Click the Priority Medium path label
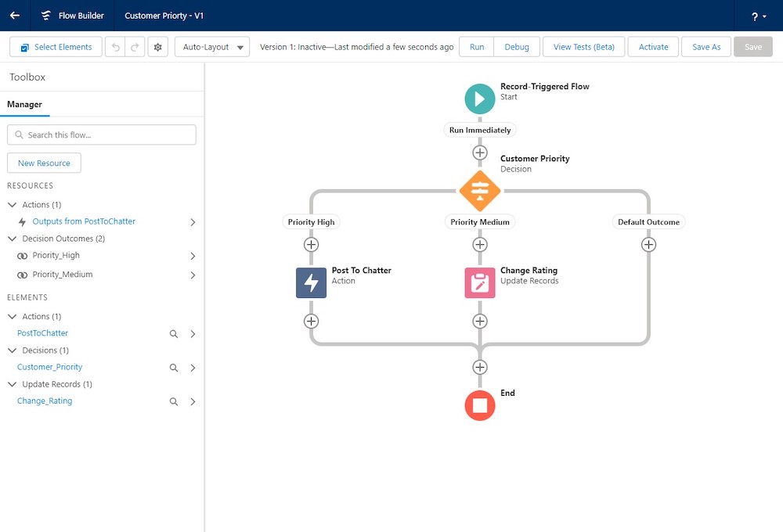Viewport: 783px width, 532px height. (480, 221)
